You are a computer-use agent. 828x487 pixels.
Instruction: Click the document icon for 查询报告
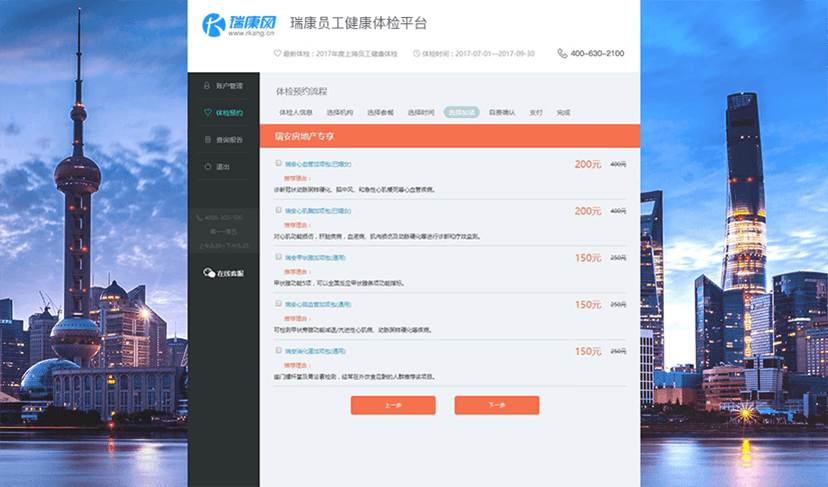click(x=206, y=140)
